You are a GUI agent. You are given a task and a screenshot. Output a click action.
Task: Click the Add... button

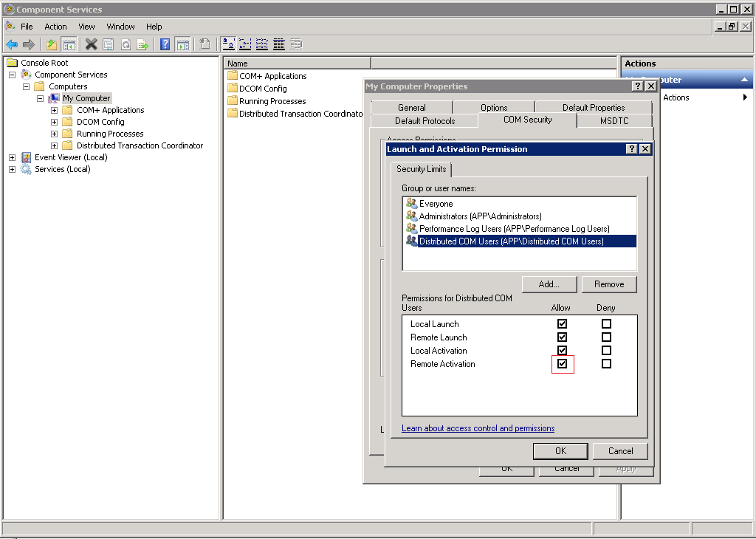[548, 284]
